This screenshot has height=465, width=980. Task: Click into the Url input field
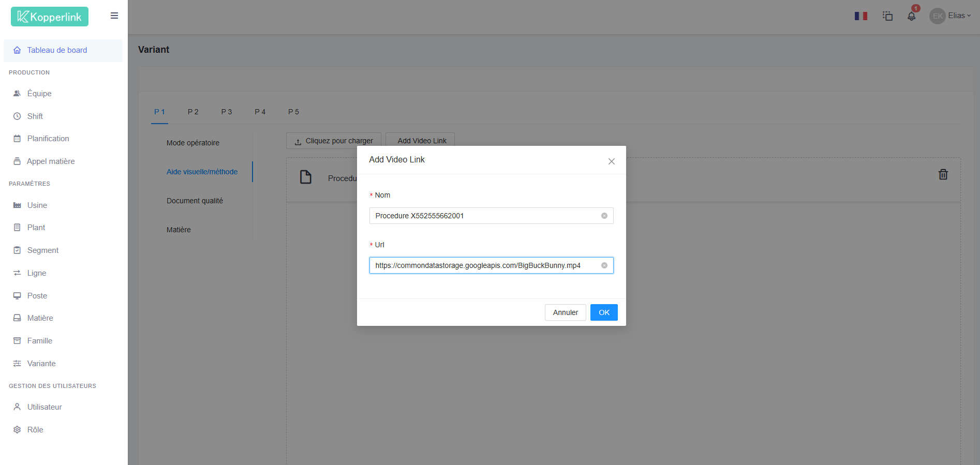tap(484, 265)
